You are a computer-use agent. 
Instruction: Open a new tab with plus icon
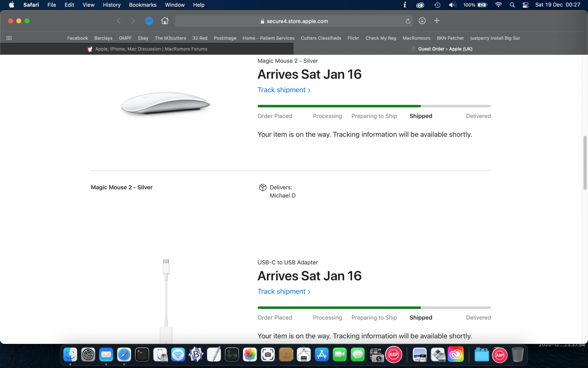pyautogui.click(x=437, y=21)
